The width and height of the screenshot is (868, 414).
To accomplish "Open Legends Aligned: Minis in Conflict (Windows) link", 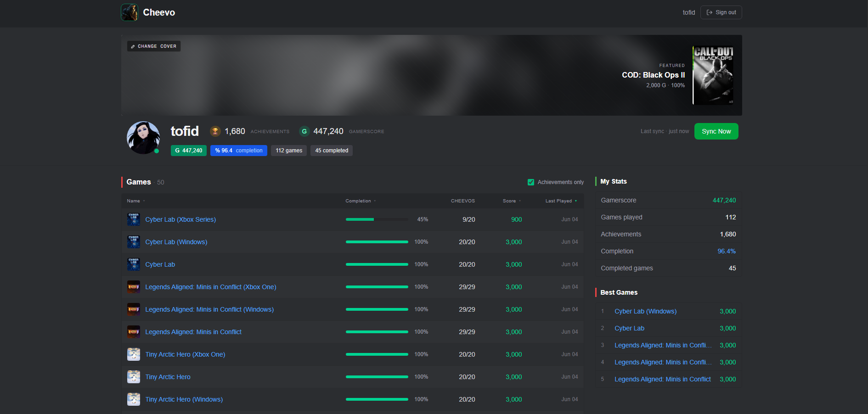I will [x=209, y=309].
